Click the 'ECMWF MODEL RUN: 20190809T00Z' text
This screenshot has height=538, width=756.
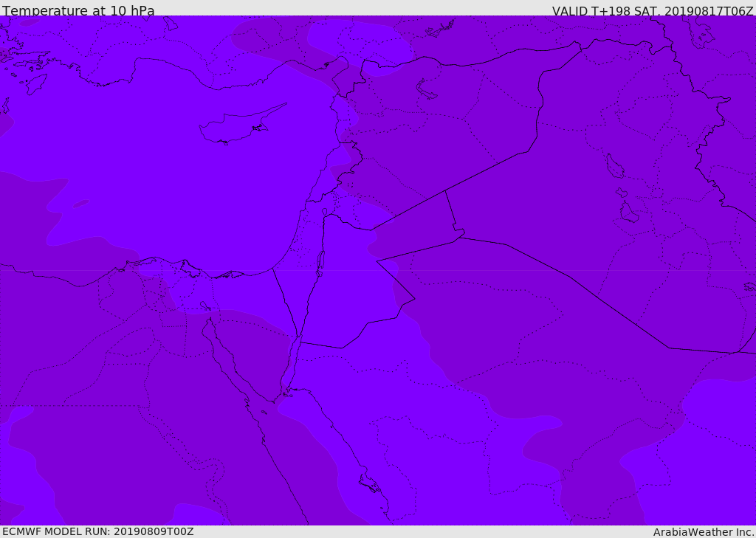pos(98,531)
